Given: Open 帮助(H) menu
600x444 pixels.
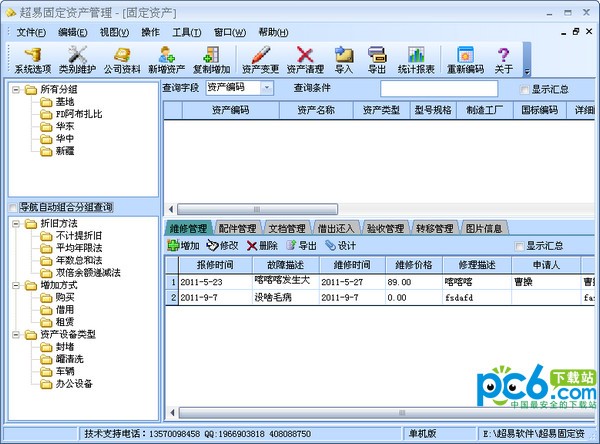Looking at the screenshot, I should 273,33.
